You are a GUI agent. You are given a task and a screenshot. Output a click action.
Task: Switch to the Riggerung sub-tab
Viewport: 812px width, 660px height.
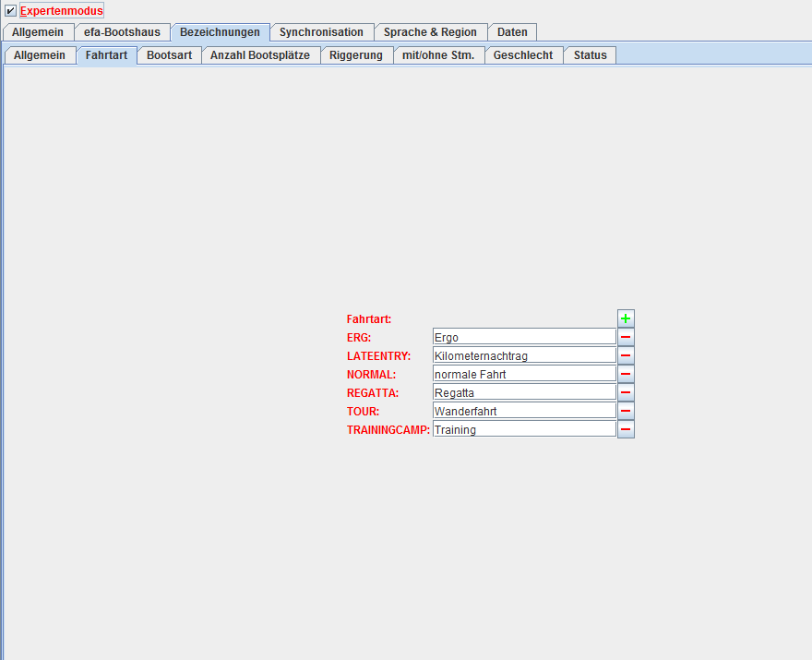click(x=355, y=55)
